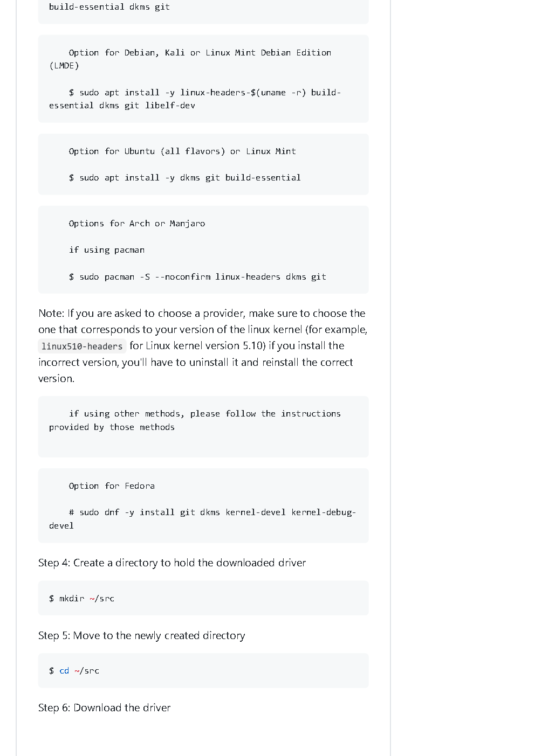Viewport: 535px width, 756px height.
Task: Click the 'Step 4: Create a directory' text
Action: (172, 563)
